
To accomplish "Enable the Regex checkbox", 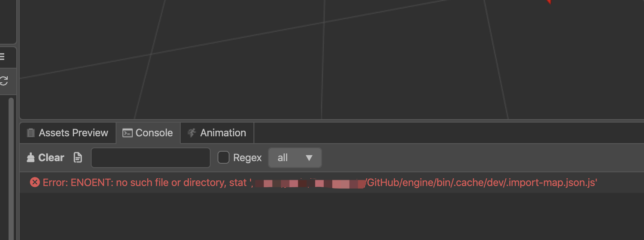I will click(224, 158).
